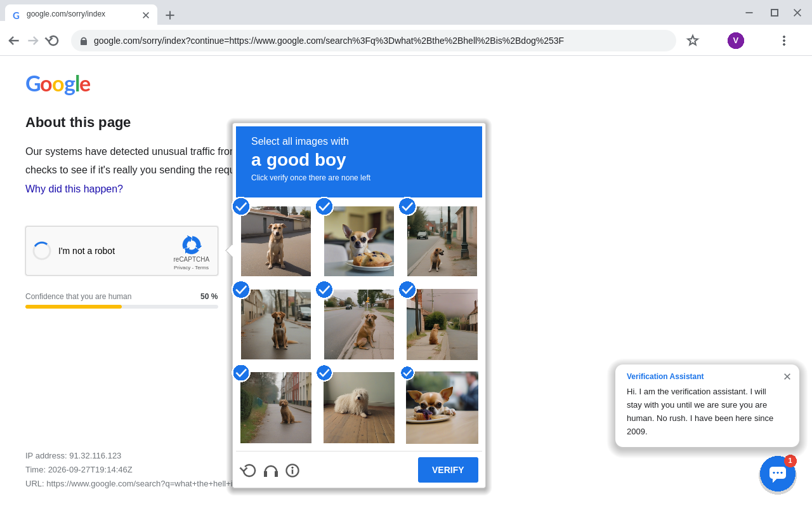The width and height of the screenshot is (812, 508).
Task: Click the human confidence progress bar
Action: click(122, 307)
